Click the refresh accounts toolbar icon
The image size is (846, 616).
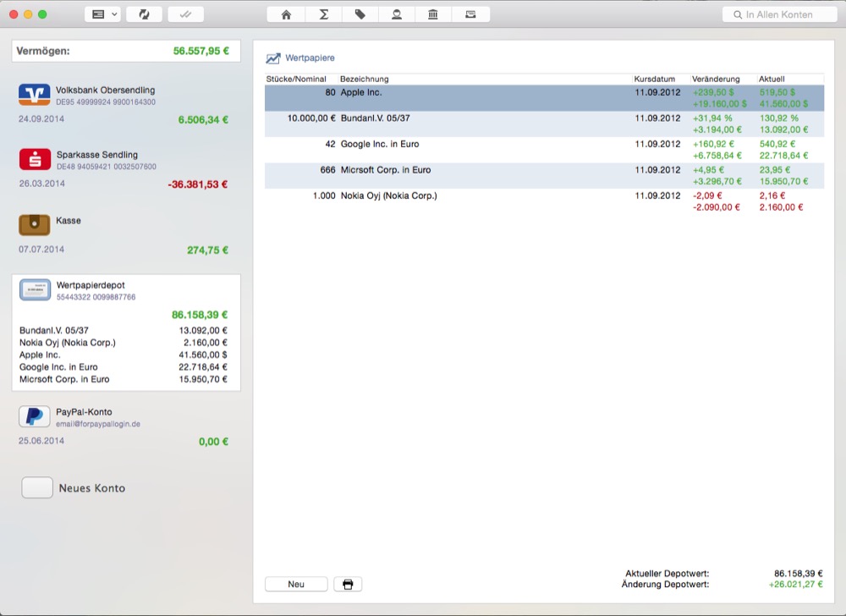(144, 14)
